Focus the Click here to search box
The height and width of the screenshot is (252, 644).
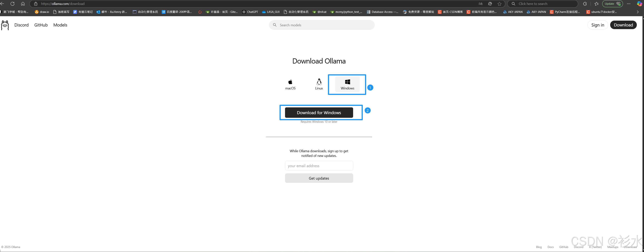(x=542, y=4)
